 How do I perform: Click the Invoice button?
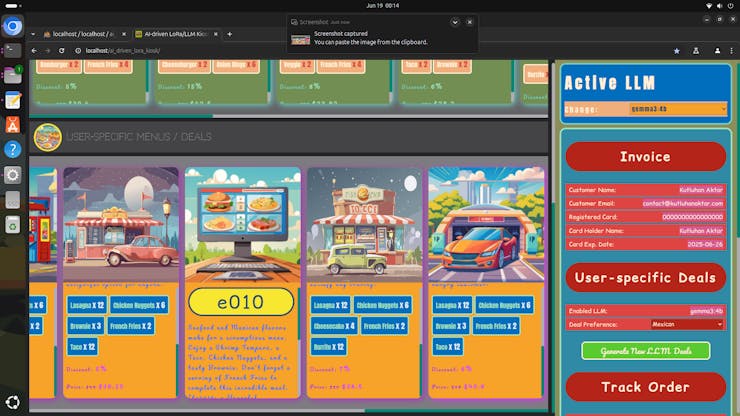tap(645, 157)
